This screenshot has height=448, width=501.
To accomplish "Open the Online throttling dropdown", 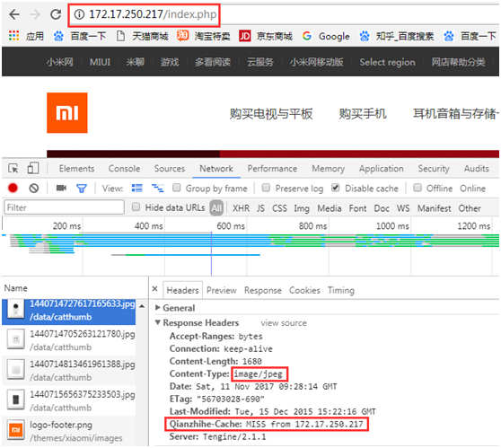I will (x=472, y=189).
